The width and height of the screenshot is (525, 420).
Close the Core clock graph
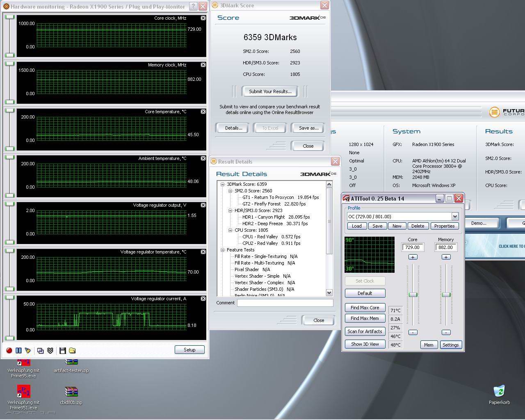pyautogui.click(x=203, y=18)
